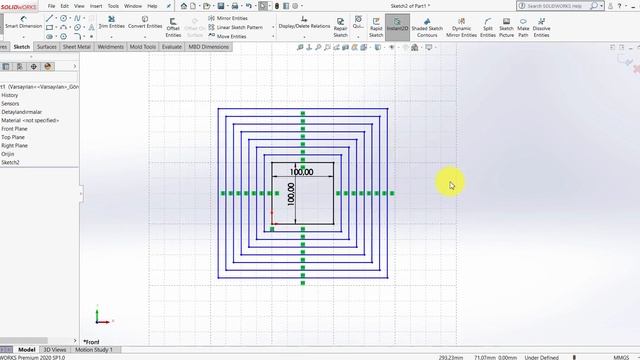
Task: Open the Tools menu
Action: click(x=113, y=6)
